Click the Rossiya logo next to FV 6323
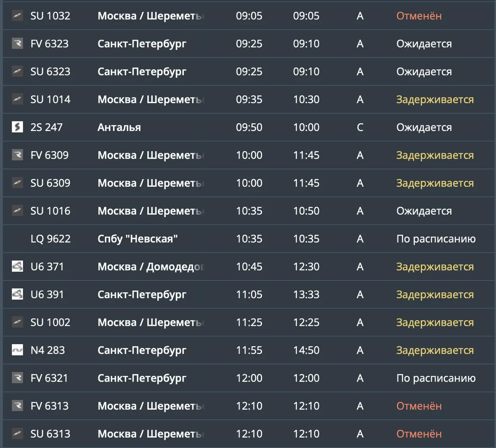 point(17,44)
